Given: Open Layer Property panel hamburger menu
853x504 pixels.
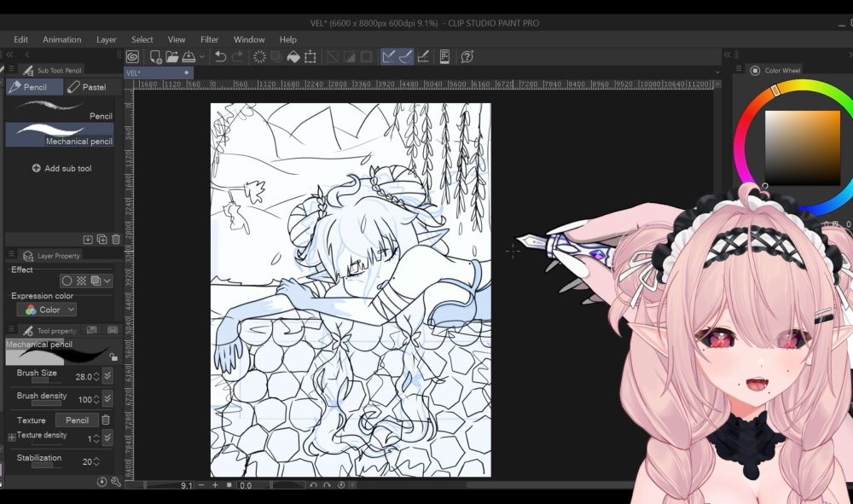Looking at the screenshot, I should pos(11,254).
